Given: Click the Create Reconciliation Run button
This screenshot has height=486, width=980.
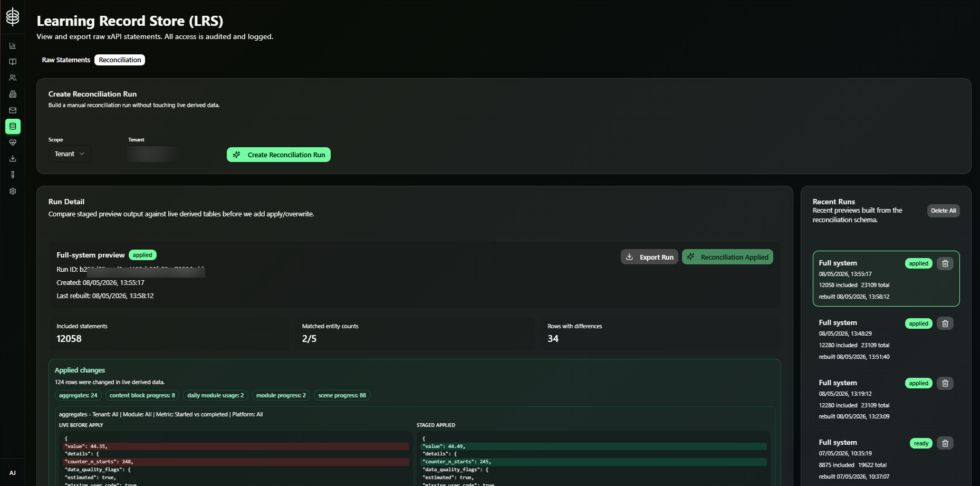Looking at the screenshot, I should (x=278, y=155).
